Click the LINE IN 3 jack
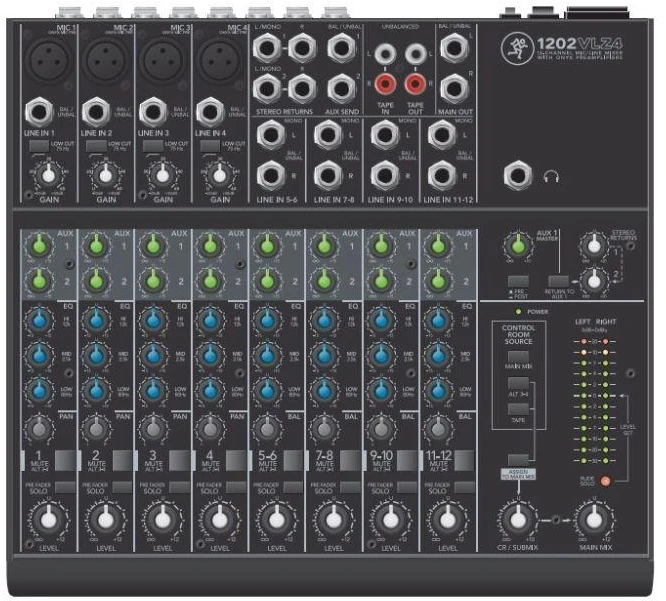 pyautogui.click(x=153, y=112)
